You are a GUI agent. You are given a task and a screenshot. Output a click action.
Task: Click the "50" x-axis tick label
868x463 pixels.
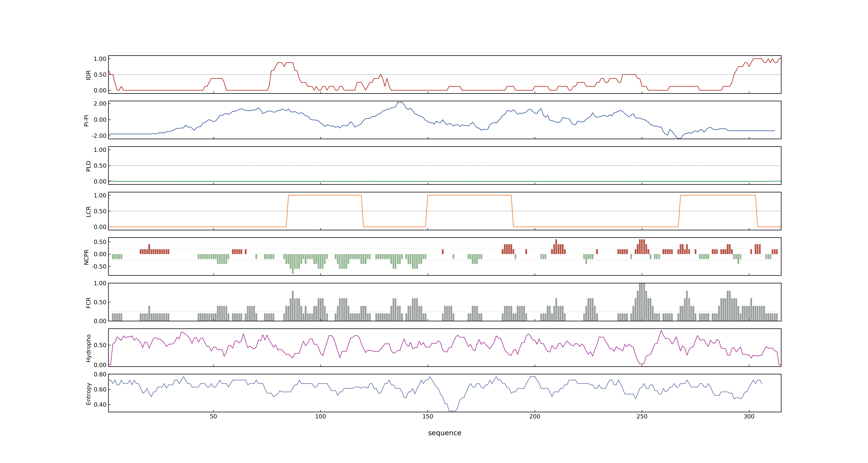tap(213, 416)
